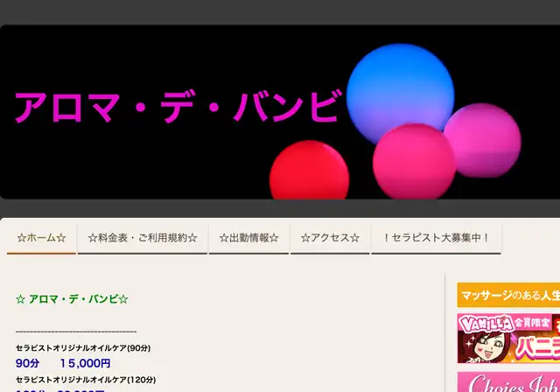Open the ☆ホーム☆ tab

pos(41,238)
